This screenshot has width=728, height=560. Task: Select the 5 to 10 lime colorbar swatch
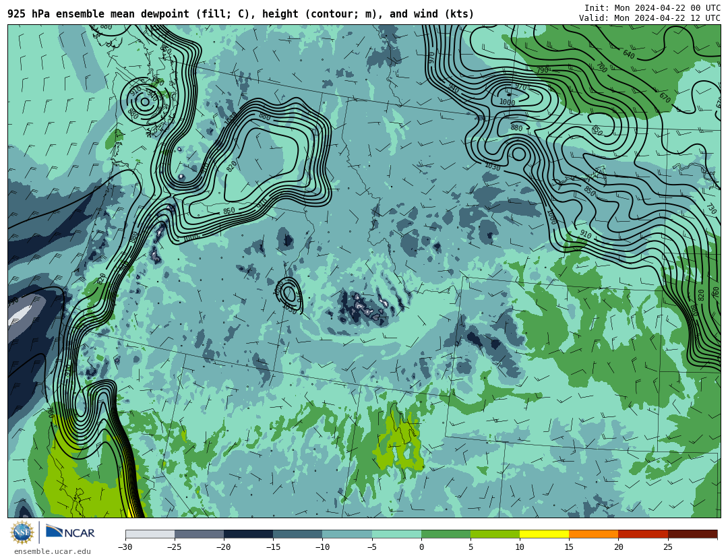(x=495, y=534)
